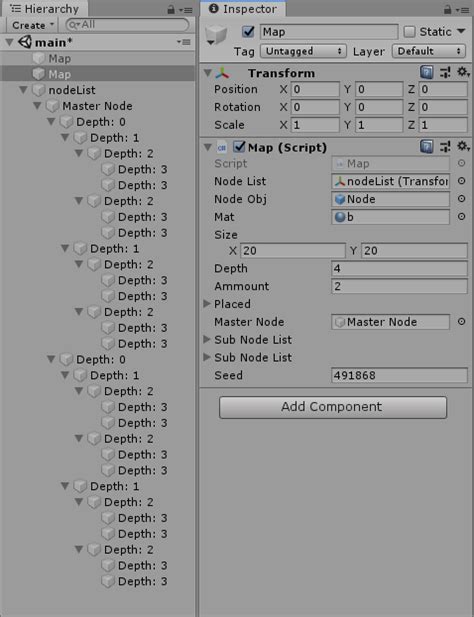Click the Scale Z field
Screen dimensions: 474x617
[x=443, y=125]
